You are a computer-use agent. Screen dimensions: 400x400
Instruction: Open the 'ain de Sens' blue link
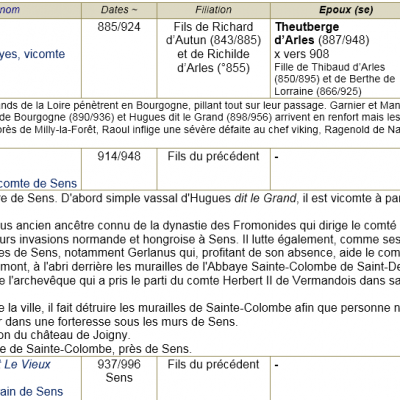[x=31, y=391]
